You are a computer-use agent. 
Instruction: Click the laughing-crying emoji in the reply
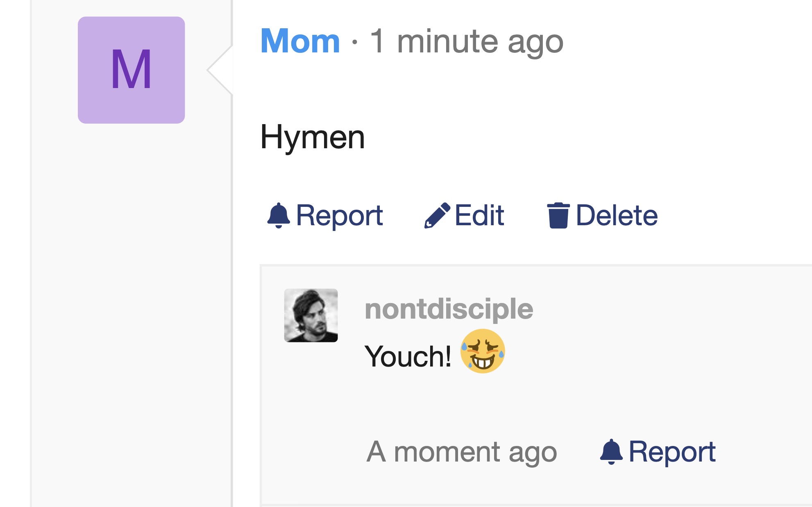tap(483, 351)
